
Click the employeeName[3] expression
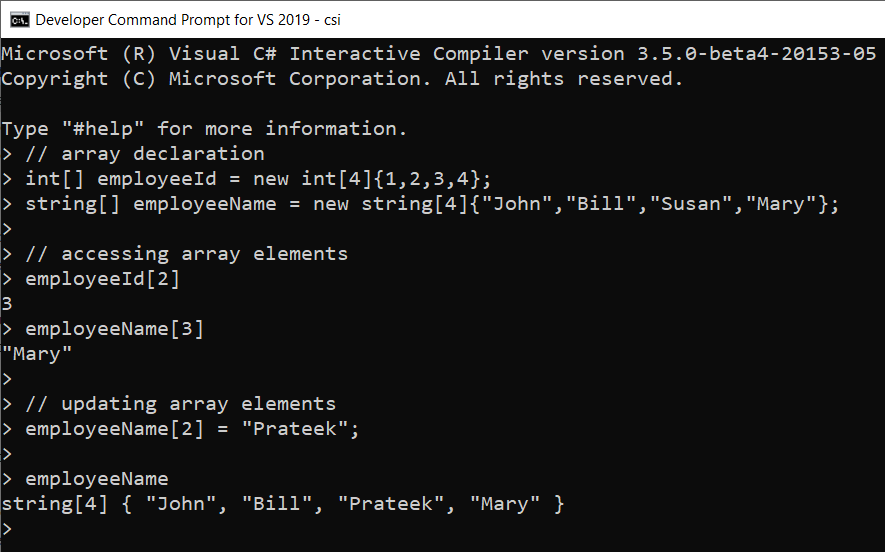[x=115, y=329]
